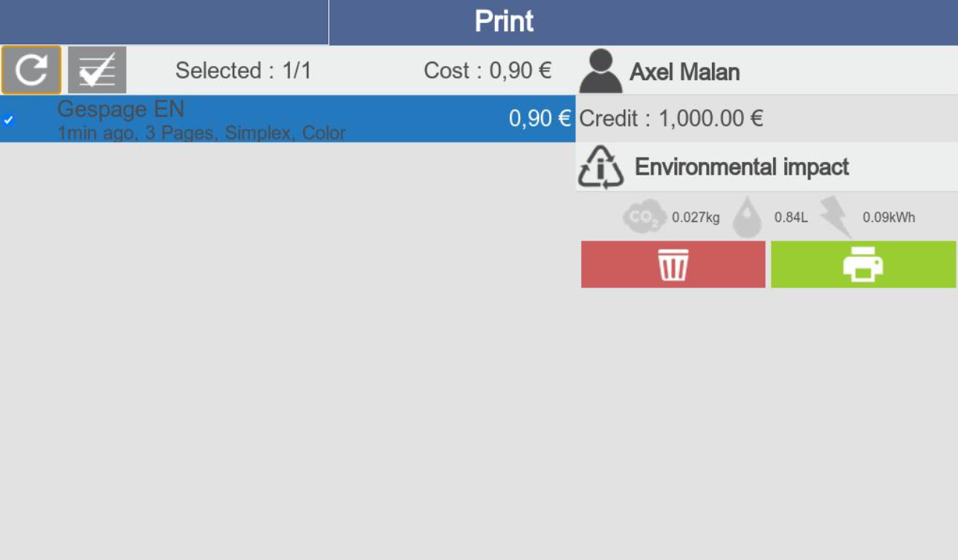Click the Selected 1/1 counter
Screen dimensions: 958x560
coord(243,71)
